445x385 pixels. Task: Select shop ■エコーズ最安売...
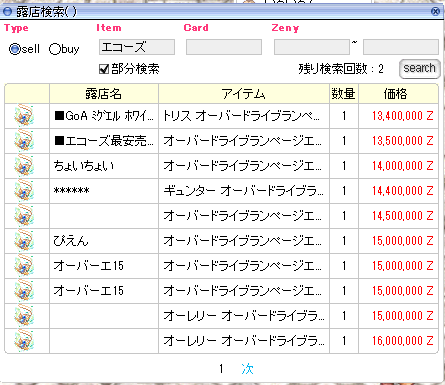pyautogui.click(x=104, y=141)
